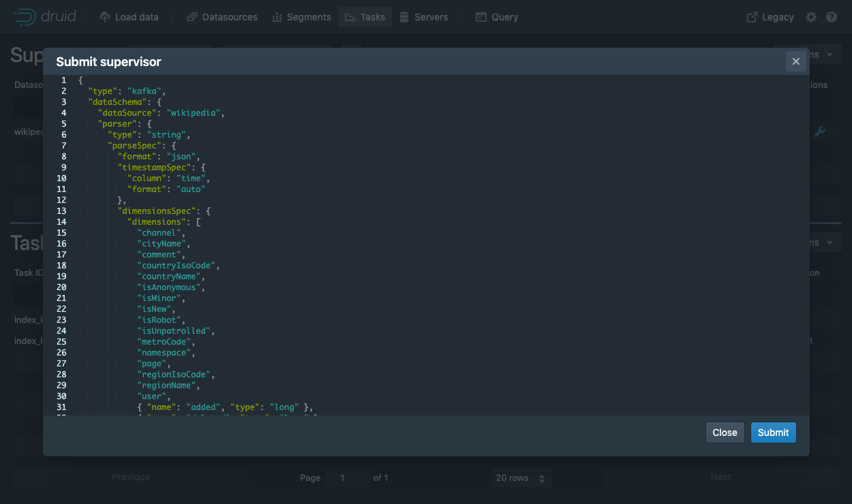Click the Druid logo
Viewport: 852px width, 504px height.
click(x=45, y=17)
